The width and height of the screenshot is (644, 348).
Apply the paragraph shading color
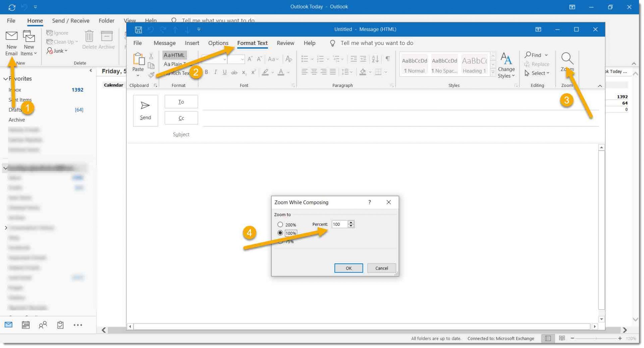pyautogui.click(x=363, y=72)
